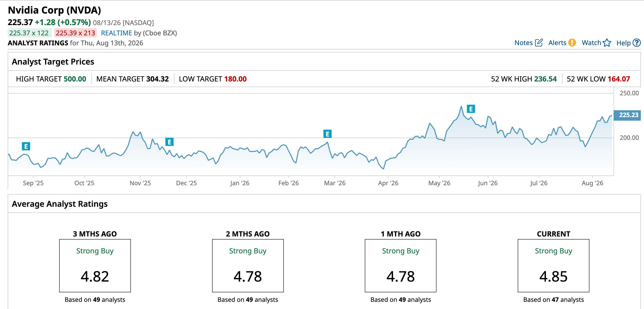This screenshot has width=644, height=309.
Task: Click the 4.78 rating under 1 MTH AGO
Action: pyautogui.click(x=401, y=276)
